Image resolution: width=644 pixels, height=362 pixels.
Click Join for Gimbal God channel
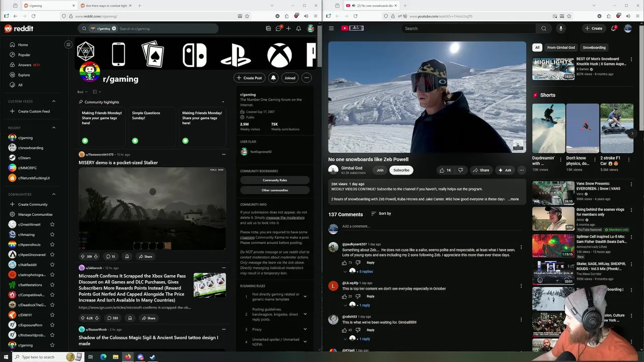(x=380, y=170)
